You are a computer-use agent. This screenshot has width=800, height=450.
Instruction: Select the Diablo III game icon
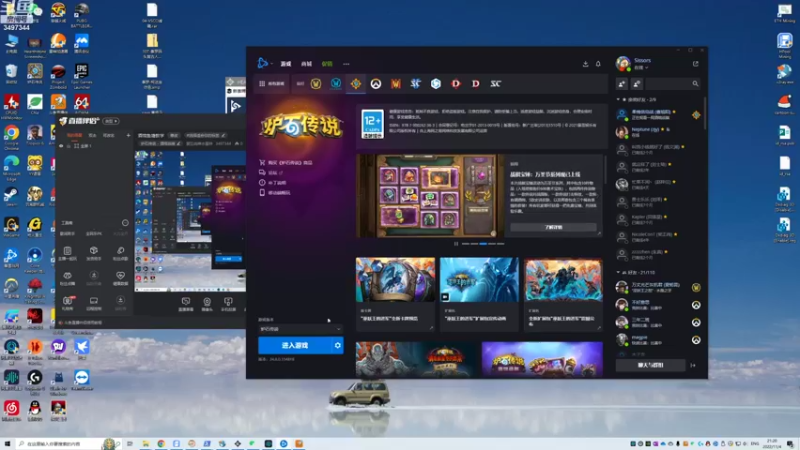[x=456, y=84]
